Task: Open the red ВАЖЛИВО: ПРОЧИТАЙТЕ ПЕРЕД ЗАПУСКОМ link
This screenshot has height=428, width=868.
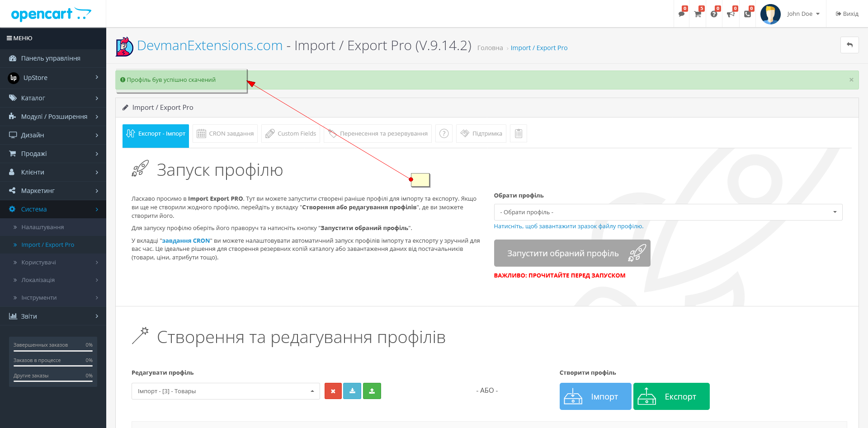Action: coord(560,276)
